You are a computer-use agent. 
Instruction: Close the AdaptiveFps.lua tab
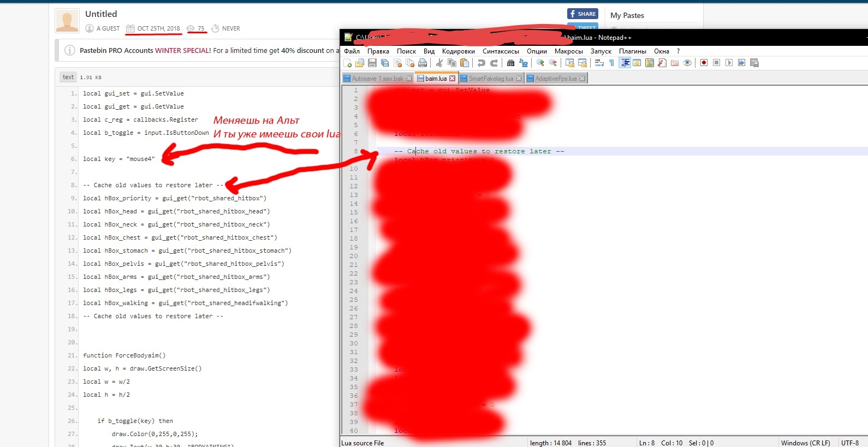582,79
